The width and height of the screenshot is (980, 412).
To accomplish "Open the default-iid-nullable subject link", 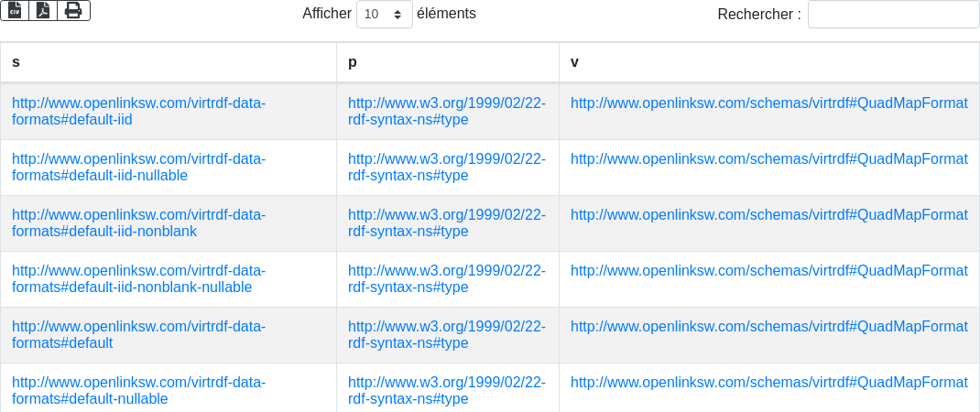I will [x=138, y=167].
